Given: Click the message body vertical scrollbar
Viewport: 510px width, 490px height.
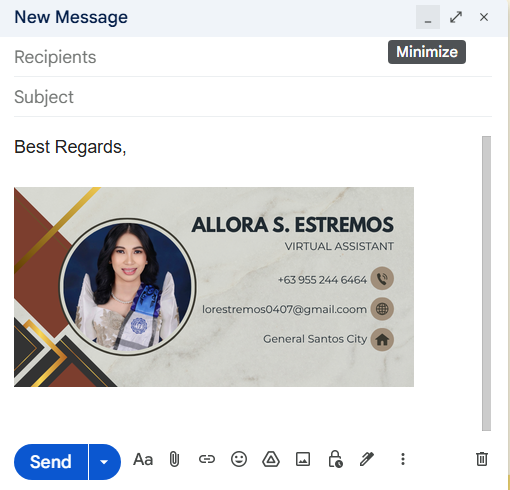Looking at the screenshot, I should [x=486, y=283].
